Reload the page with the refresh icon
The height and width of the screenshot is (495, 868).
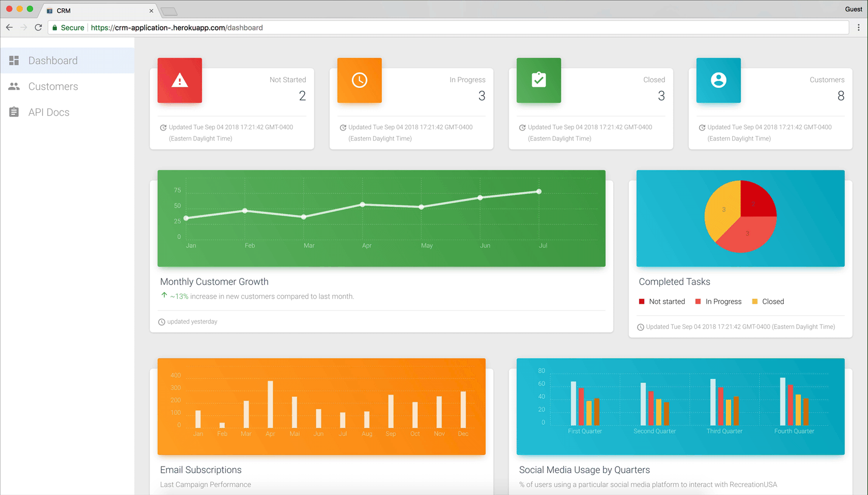[38, 27]
